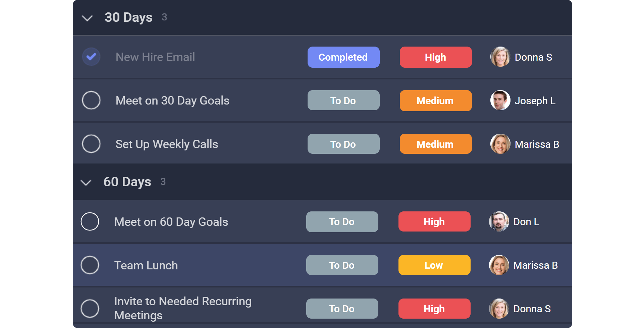Click the task count next to 30 Days
The image size is (644, 328).
click(164, 17)
